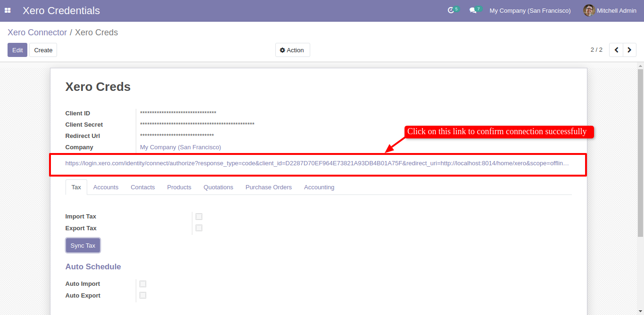This screenshot has height=315, width=644.
Task: Switch to the Tax tab
Action: click(76, 187)
